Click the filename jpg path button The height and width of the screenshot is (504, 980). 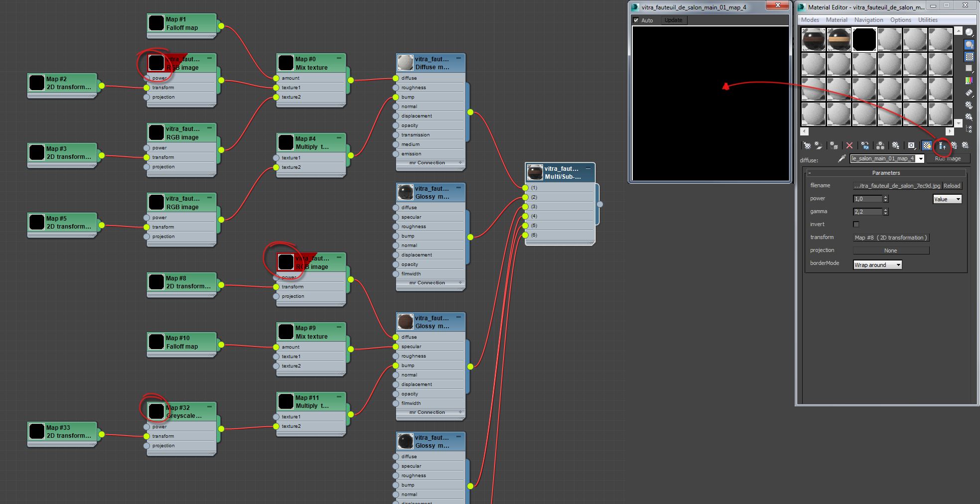pos(897,186)
